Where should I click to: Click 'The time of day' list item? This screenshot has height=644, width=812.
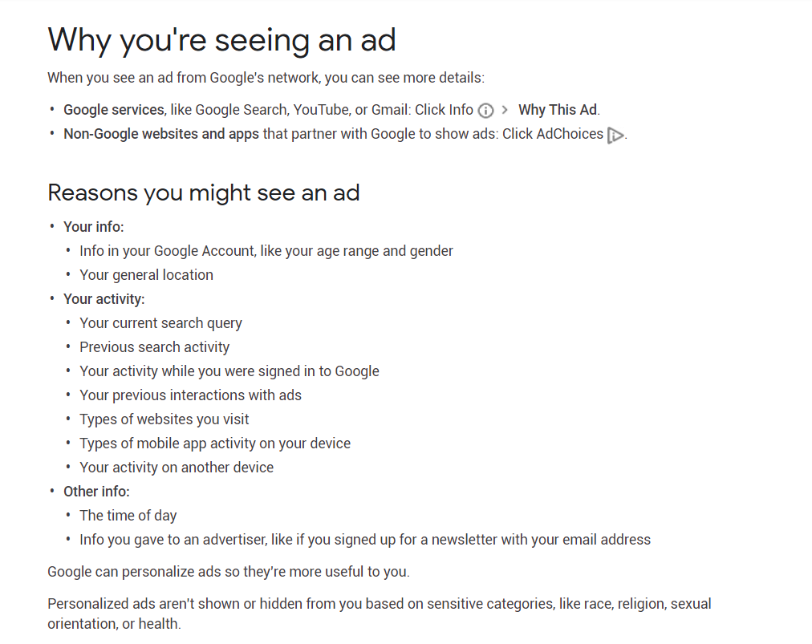128,516
